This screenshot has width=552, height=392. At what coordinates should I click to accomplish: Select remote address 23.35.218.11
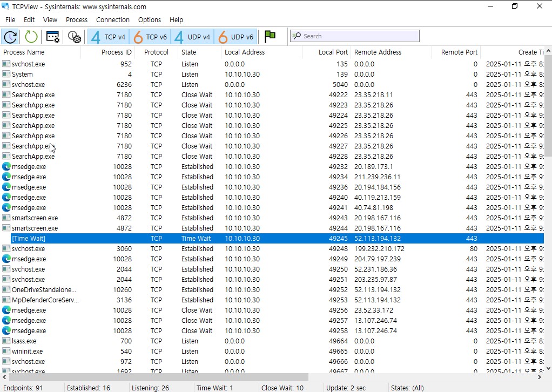click(374, 94)
